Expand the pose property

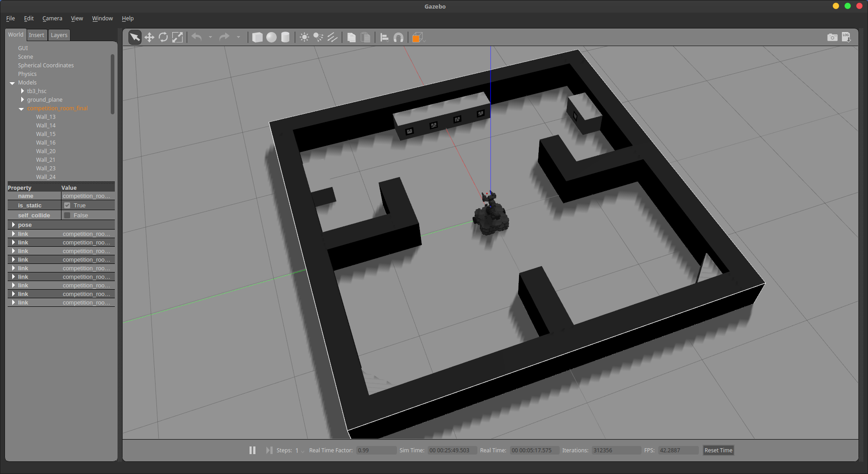click(x=14, y=225)
